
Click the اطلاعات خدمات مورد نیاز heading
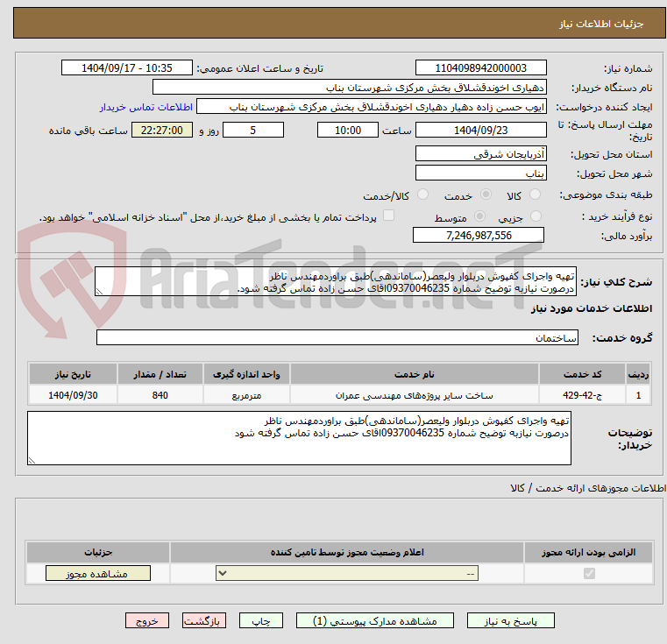pyautogui.click(x=592, y=308)
